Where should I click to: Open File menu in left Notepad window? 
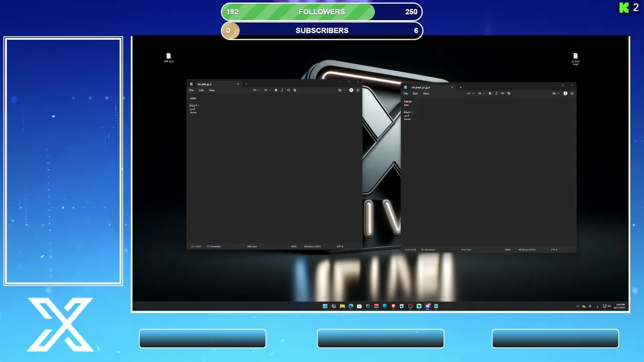[191, 90]
